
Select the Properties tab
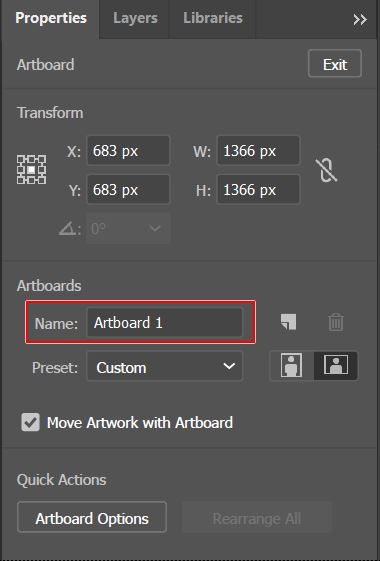(51, 18)
